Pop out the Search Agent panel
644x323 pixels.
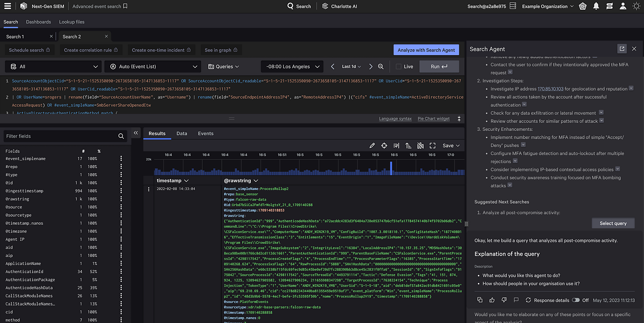point(622,49)
